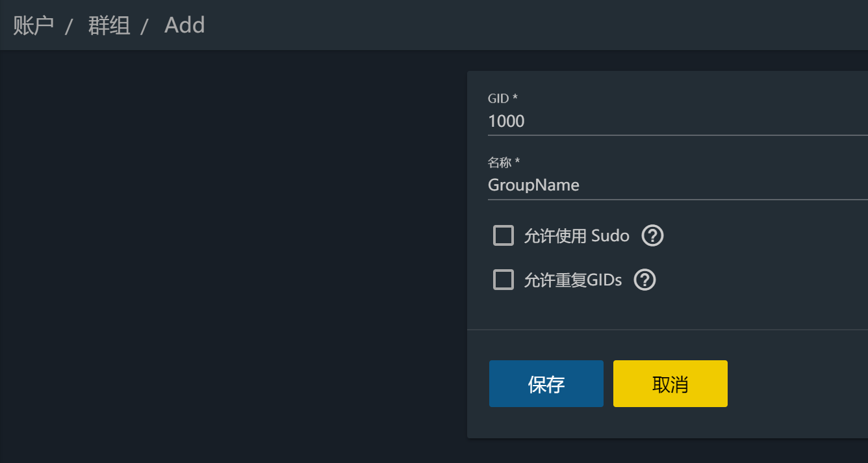Go to 账户 in the breadcrumb

(x=33, y=25)
